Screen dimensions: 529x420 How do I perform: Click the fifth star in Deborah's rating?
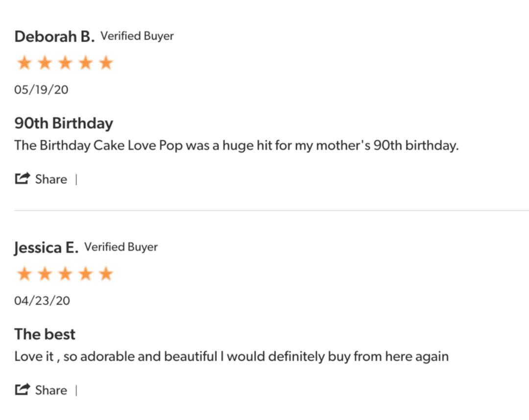pos(106,63)
